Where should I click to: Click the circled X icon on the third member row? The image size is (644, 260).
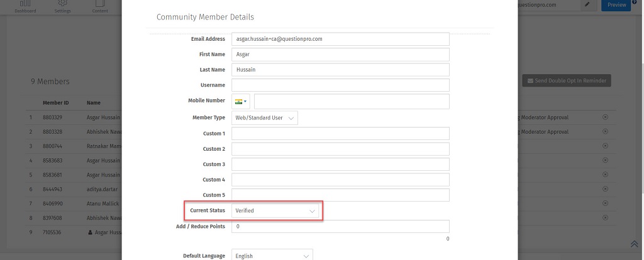click(x=605, y=146)
